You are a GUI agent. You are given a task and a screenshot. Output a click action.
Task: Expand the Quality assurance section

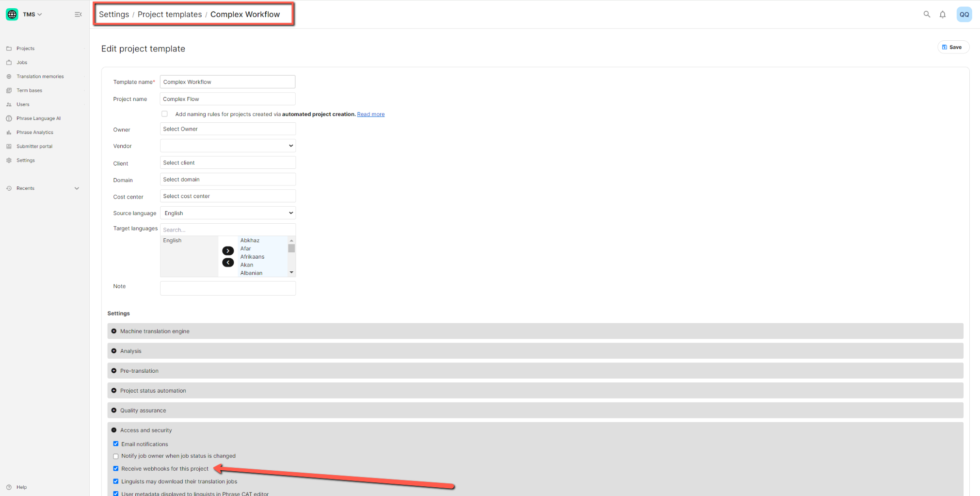pos(535,411)
